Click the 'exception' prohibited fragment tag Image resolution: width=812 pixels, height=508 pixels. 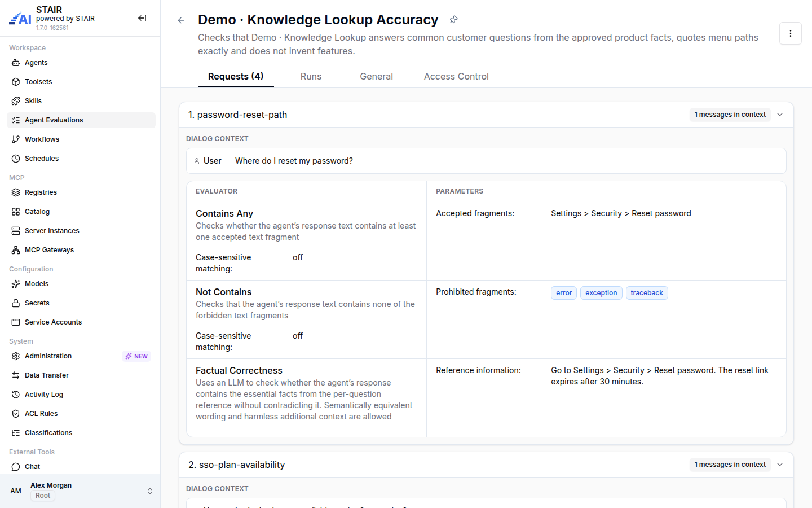pos(601,293)
